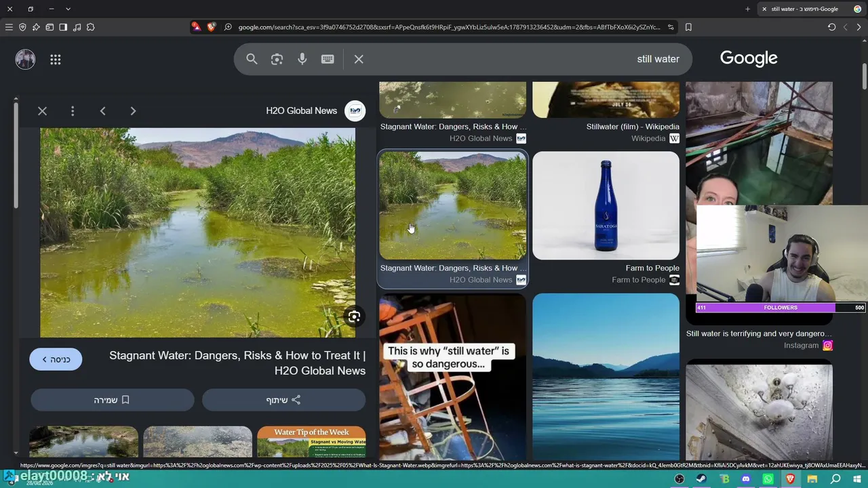868x488 pixels.
Task: Open Windows Search from the taskbar
Action: point(835,479)
